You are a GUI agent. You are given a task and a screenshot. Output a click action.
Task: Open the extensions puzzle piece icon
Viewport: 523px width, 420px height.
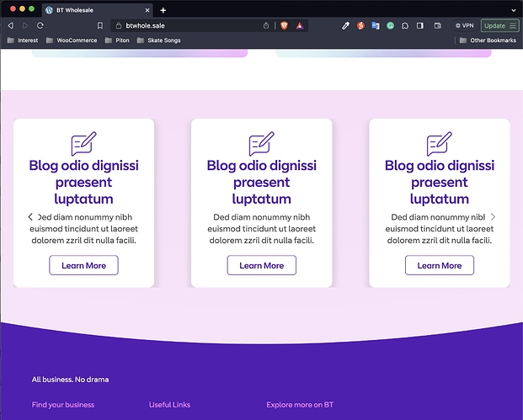point(405,26)
